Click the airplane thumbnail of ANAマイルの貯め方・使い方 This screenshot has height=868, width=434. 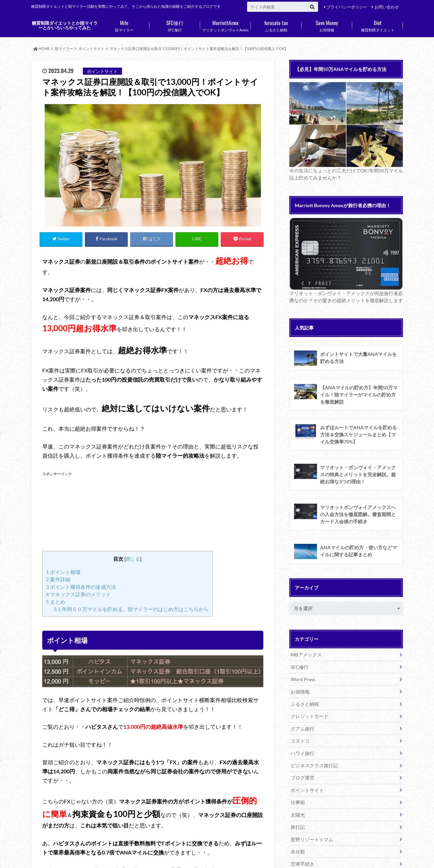click(306, 551)
